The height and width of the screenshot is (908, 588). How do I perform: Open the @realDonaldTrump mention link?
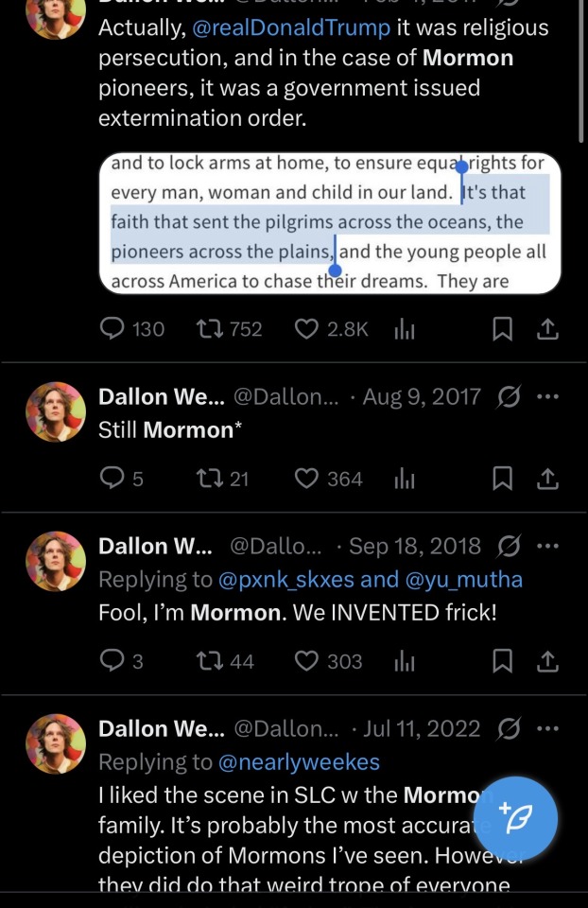[291, 28]
